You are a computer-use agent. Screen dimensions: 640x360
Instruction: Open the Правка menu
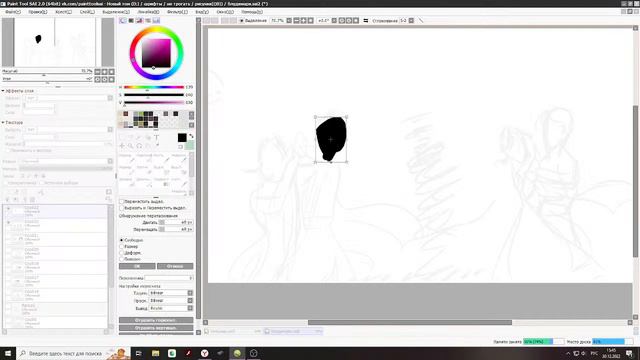[38, 12]
